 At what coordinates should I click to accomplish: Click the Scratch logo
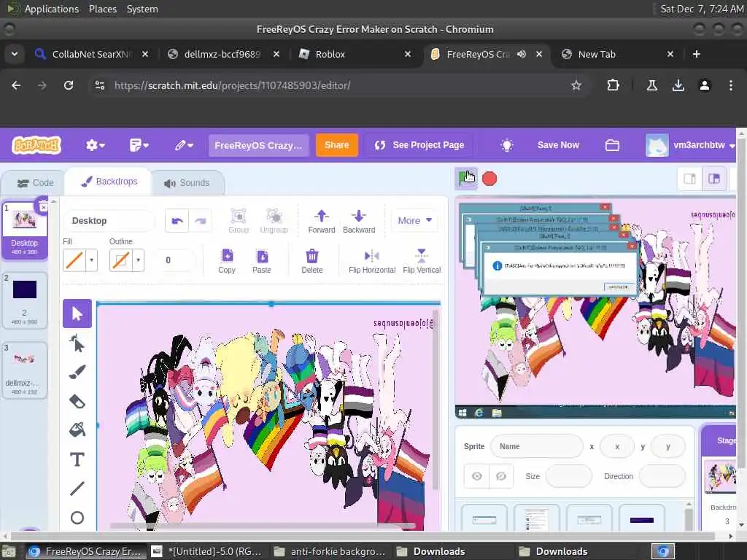pos(36,145)
